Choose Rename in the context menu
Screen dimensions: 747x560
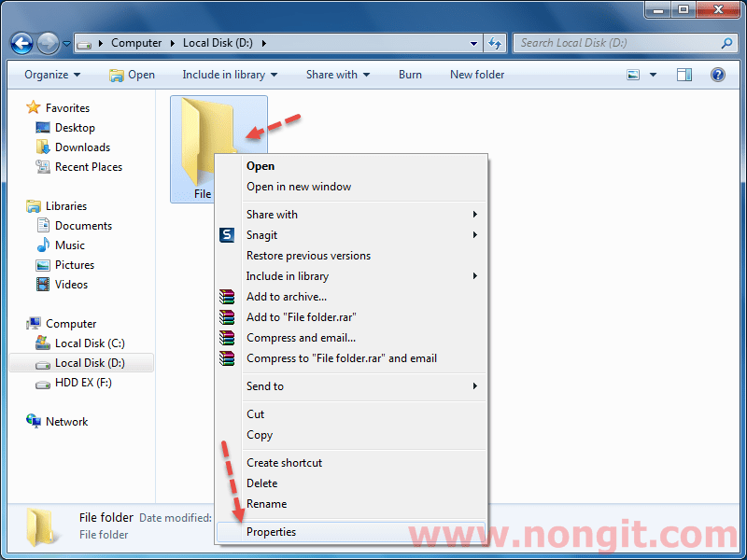(352, 503)
